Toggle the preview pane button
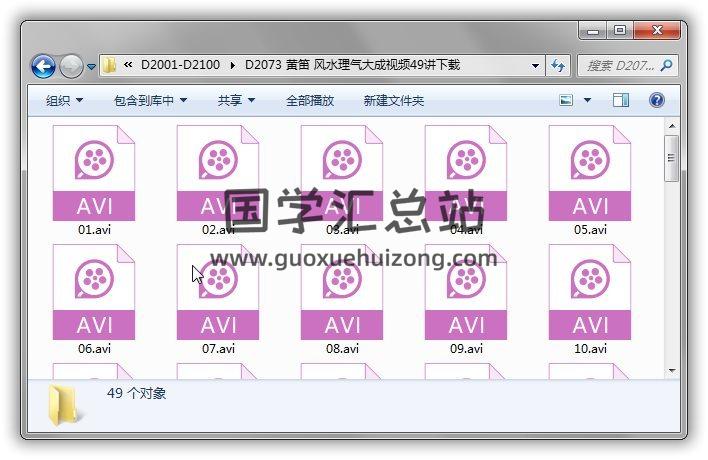Viewport: 708px width, 460px height. 621,100
